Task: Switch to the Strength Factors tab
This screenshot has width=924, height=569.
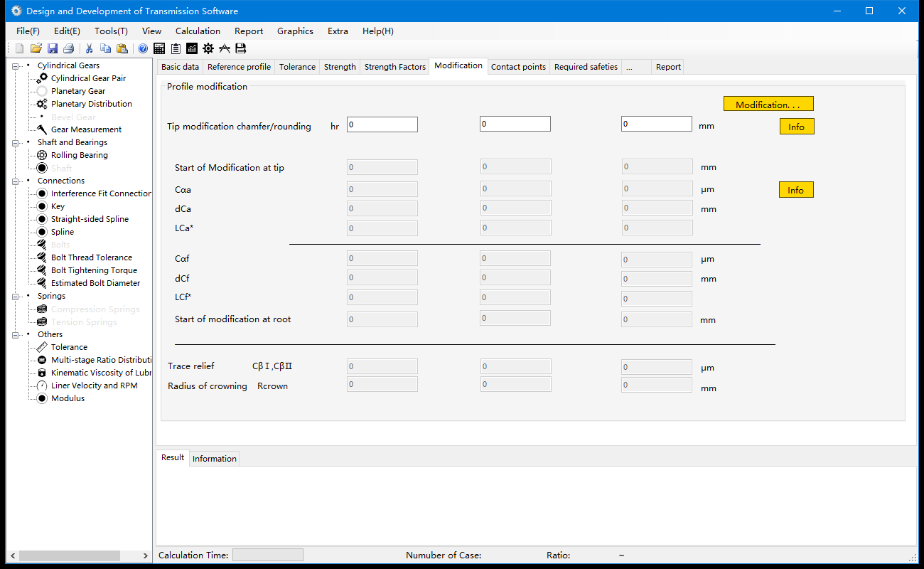Action: [395, 67]
